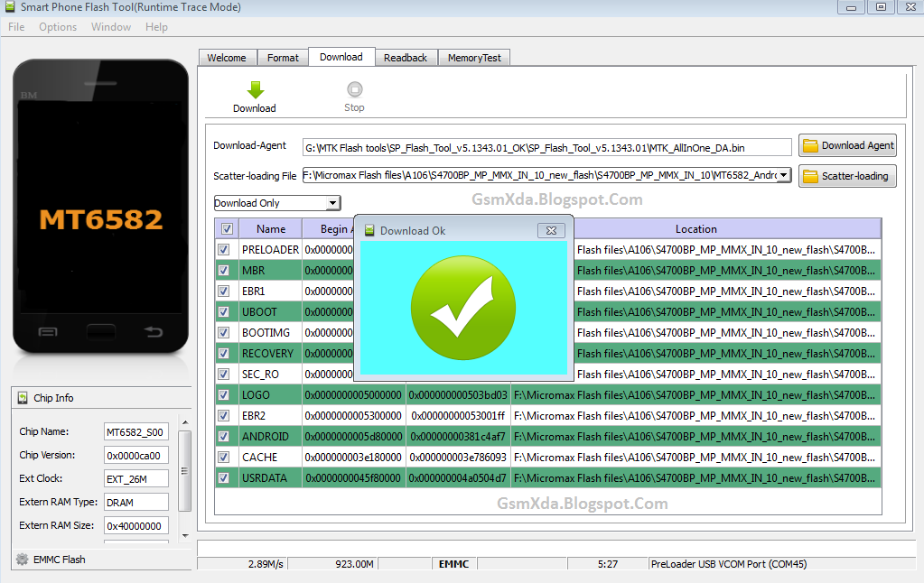Switch to the MemoryTest tab
The height and width of the screenshot is (583, 924).
(x=474, y=58)
